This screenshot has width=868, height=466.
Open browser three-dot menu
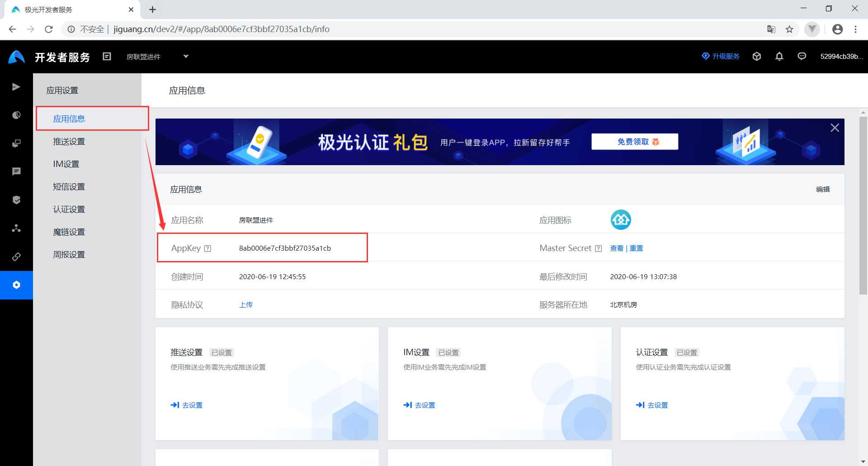pos(855,29)
